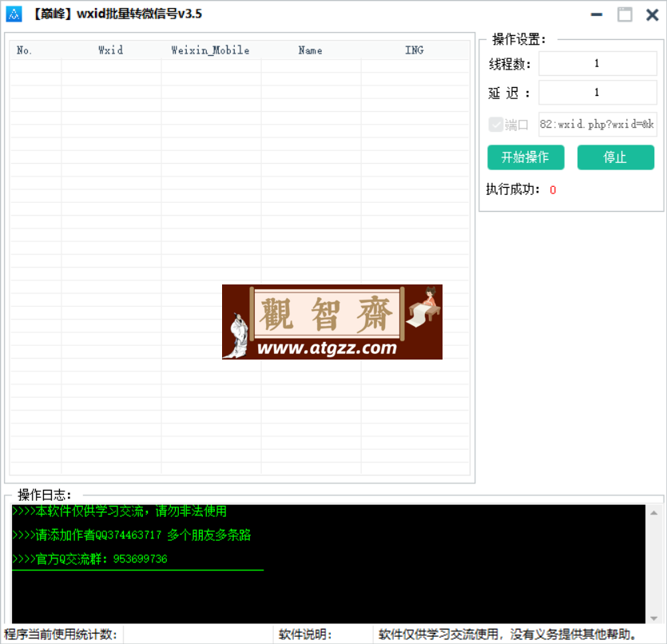Screen dimensions: 667x644
Task: Click the app logo icon in title bar
Action: click(14, 14)
